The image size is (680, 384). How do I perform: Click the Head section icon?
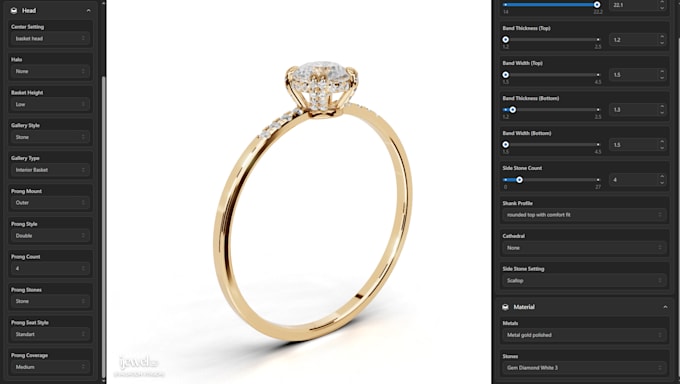tap(14, 10)
